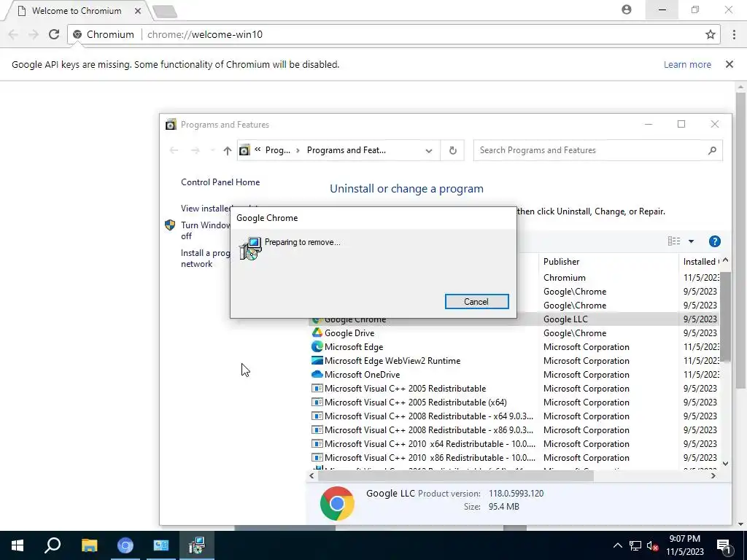The image size is (747, 560).
Task: Click the Microsoft OneDrive cloud icon
Action: click(317, 374)
